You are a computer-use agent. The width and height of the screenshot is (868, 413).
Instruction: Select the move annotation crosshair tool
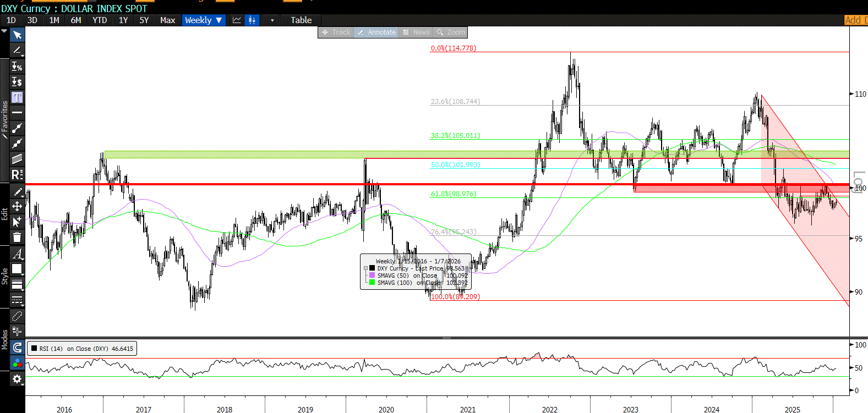17,206
